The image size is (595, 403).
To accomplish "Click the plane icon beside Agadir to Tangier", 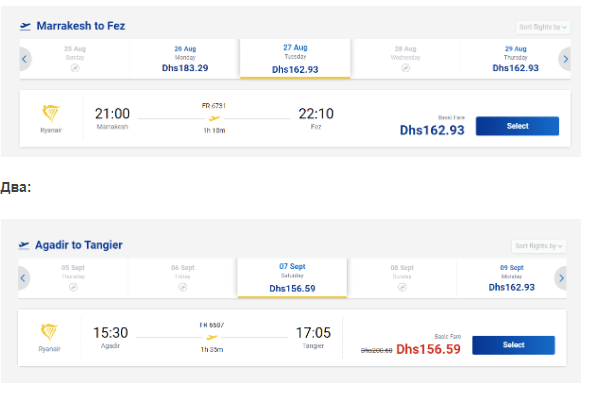I will point(24,245).
